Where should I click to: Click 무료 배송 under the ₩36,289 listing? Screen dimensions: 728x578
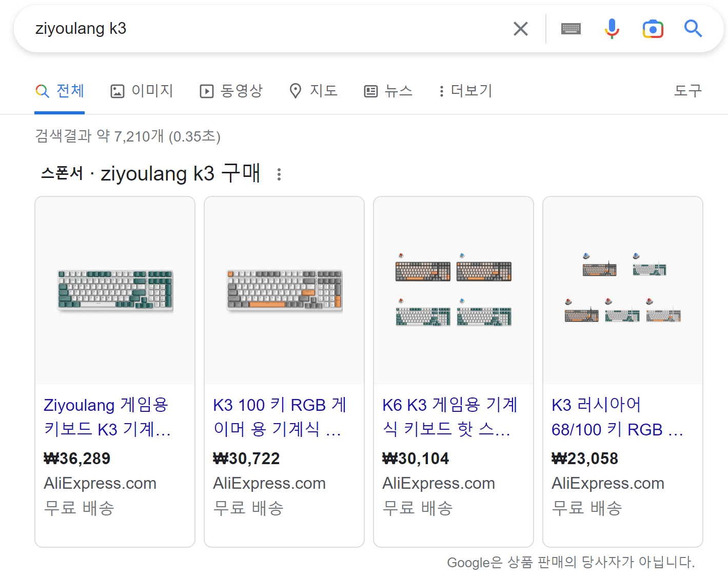point(79,508)
